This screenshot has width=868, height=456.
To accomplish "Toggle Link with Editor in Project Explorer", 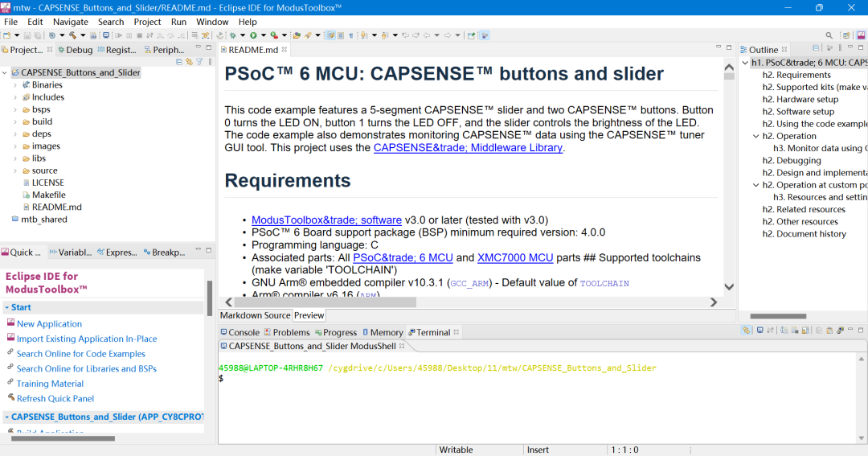I will (x=190, y=61).
